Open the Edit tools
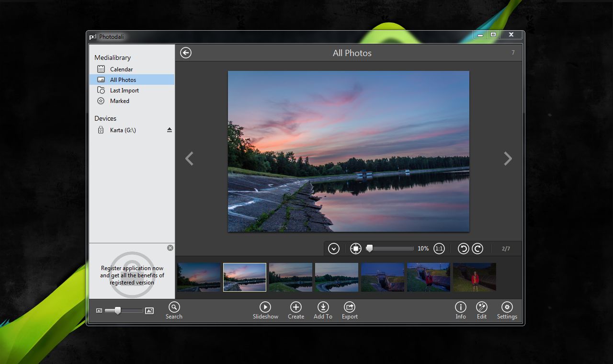Viewport: 613px width, 364px height. (482, 310)
